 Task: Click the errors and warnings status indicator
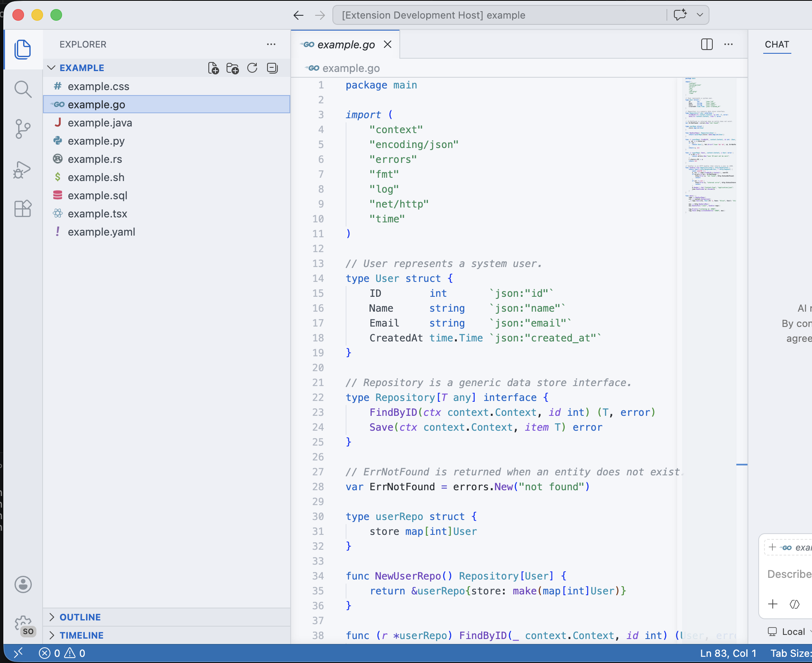pyautogui.click(x=62, y=653)
